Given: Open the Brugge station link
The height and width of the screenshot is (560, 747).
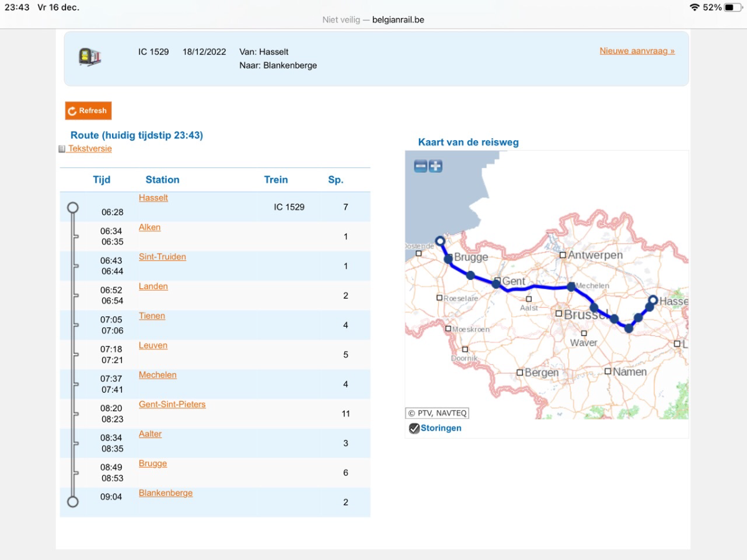Looking at the screenshot, I should 153,464.
